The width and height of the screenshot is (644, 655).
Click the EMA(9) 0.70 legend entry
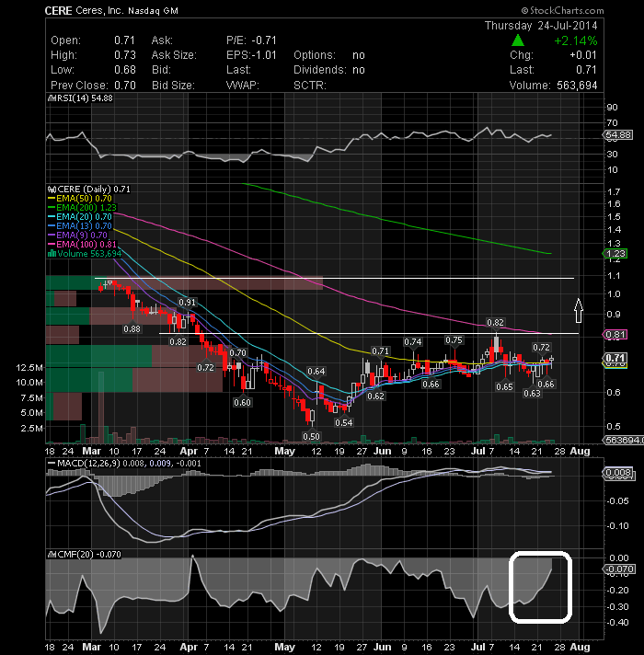tap(77, 236)
